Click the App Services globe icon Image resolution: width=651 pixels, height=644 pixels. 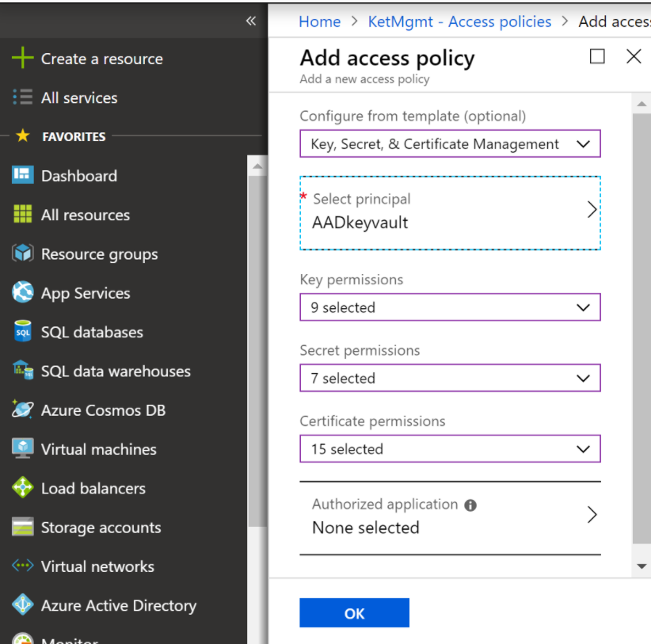coord(23,292)
